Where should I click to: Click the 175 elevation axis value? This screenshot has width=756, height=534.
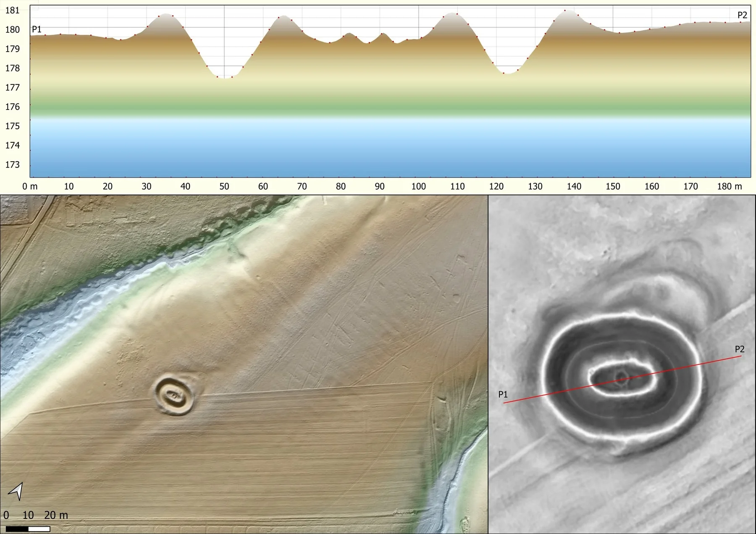coord(13,126)
